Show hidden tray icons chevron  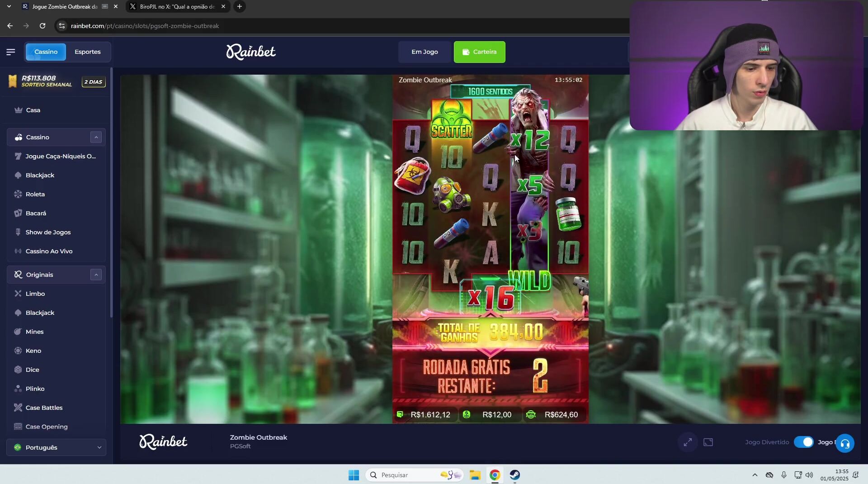point(755,475)
